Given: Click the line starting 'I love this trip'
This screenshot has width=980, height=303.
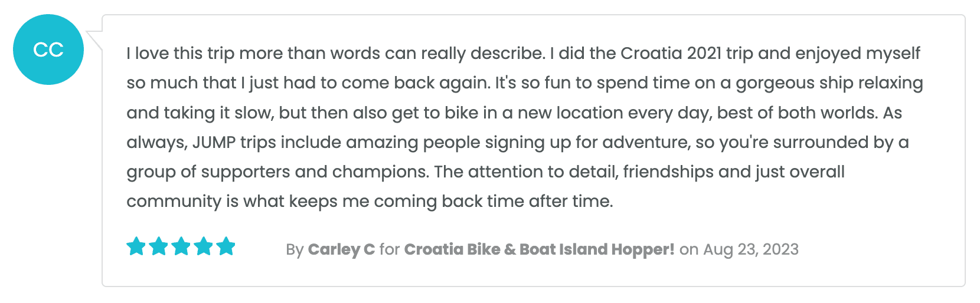Looking at the screenshot, I should point(523,54).
